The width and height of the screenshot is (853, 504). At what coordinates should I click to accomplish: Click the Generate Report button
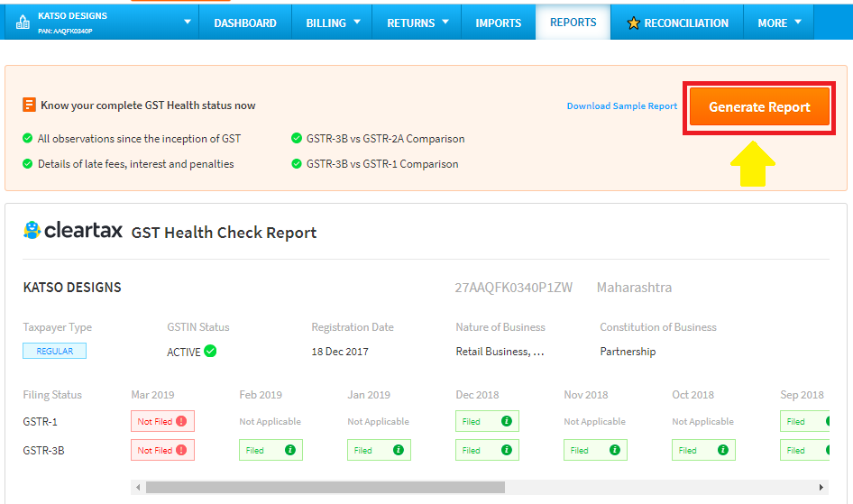(759, 107)
